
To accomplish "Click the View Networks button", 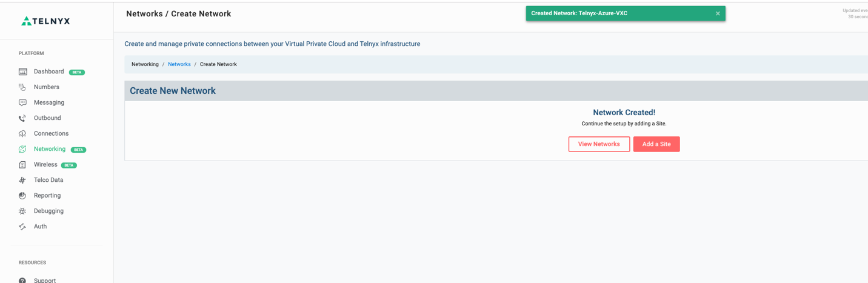I will (x=599, y=144).
